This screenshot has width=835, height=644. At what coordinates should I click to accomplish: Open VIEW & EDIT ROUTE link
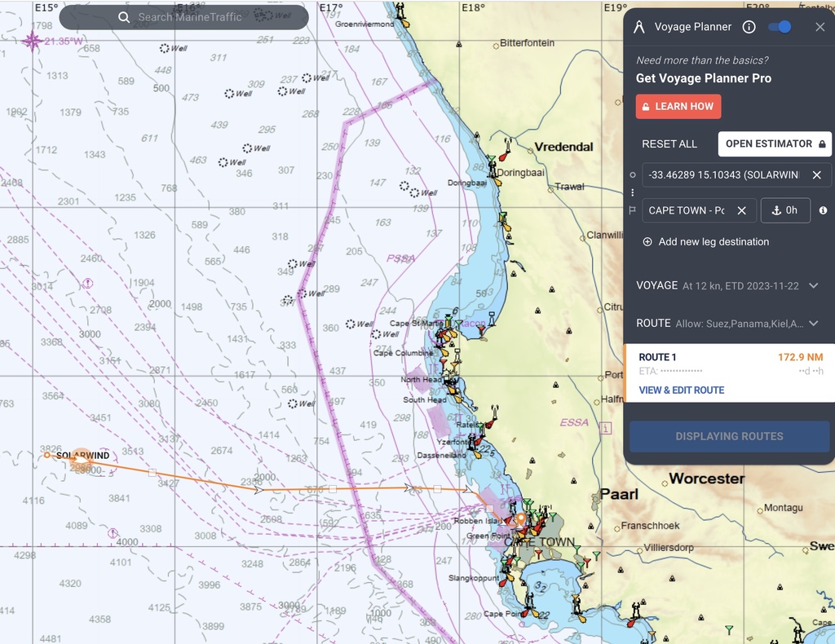682,390
